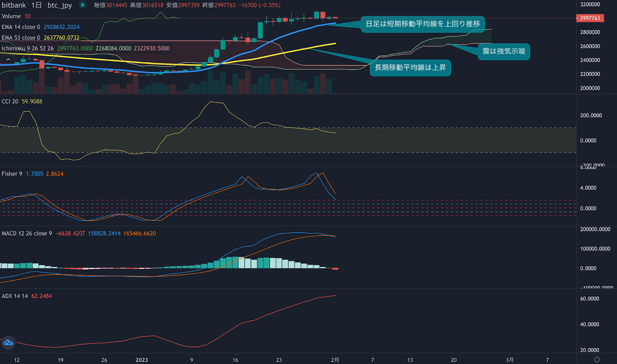Select the EMA 14 close indicator legend
Screen dimensions: 617x364
22,27
